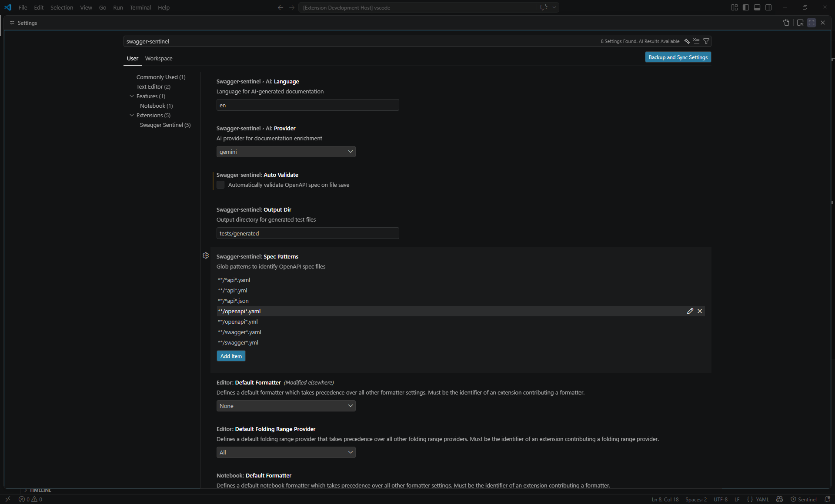Clear search inputs using the list icon
Image resolution: width=835 pixels, height=504 pixels.
tap(697, 41)
